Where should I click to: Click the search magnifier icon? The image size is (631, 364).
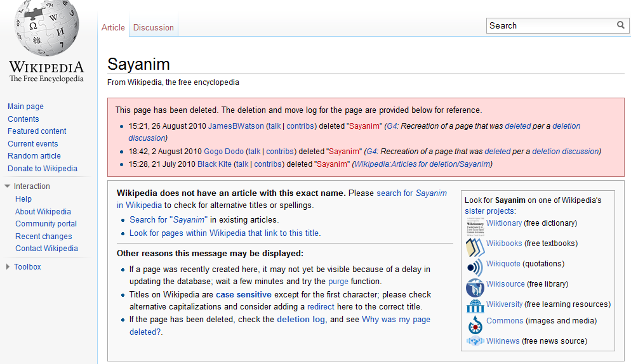point(621,25)
